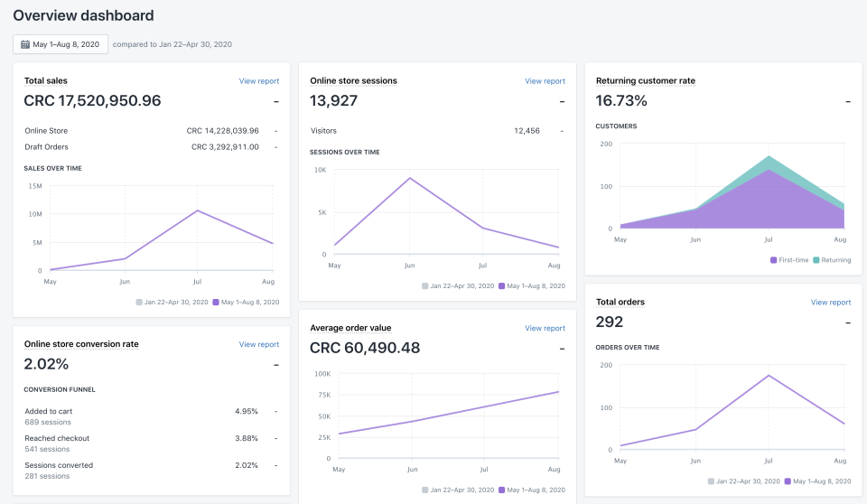This screenshot has width=867, height=504.
Task: Click the Reached checkout funnel row
Action: click(151, 443)
